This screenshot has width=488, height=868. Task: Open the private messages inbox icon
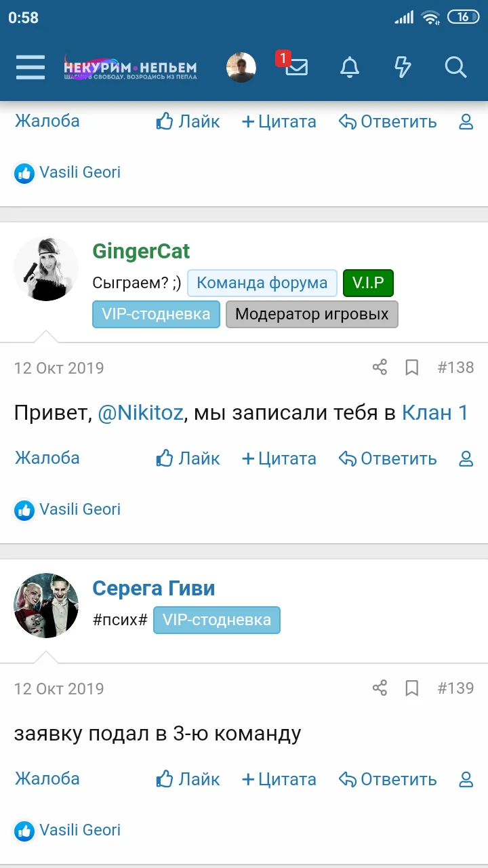(296, 67)
